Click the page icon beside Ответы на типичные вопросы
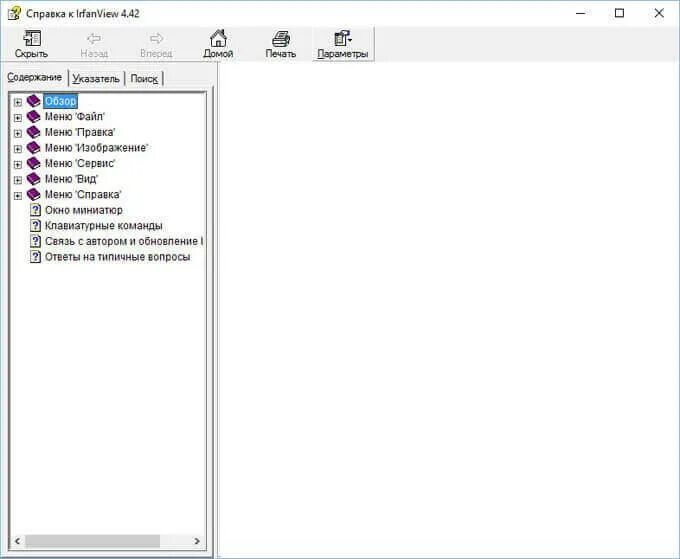The image size is (680, 559). (x=35, y=257)
